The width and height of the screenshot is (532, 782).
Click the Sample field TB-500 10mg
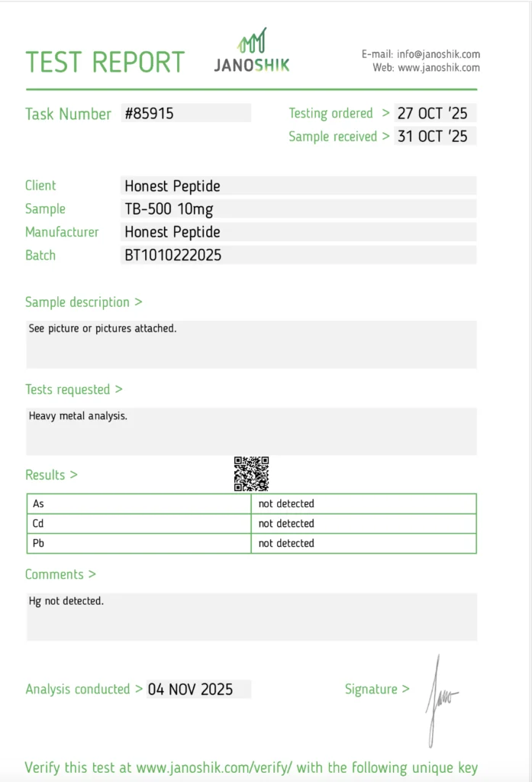click(x=299, y=208)
